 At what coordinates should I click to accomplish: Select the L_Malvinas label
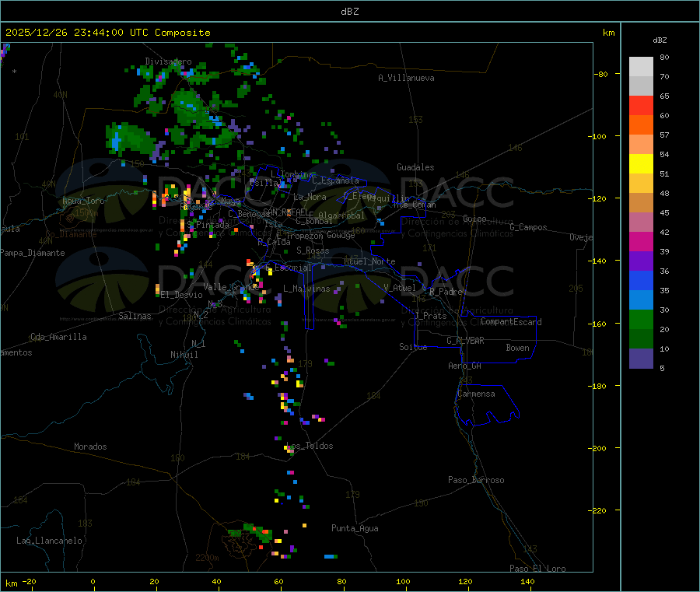tap(306, 289)
